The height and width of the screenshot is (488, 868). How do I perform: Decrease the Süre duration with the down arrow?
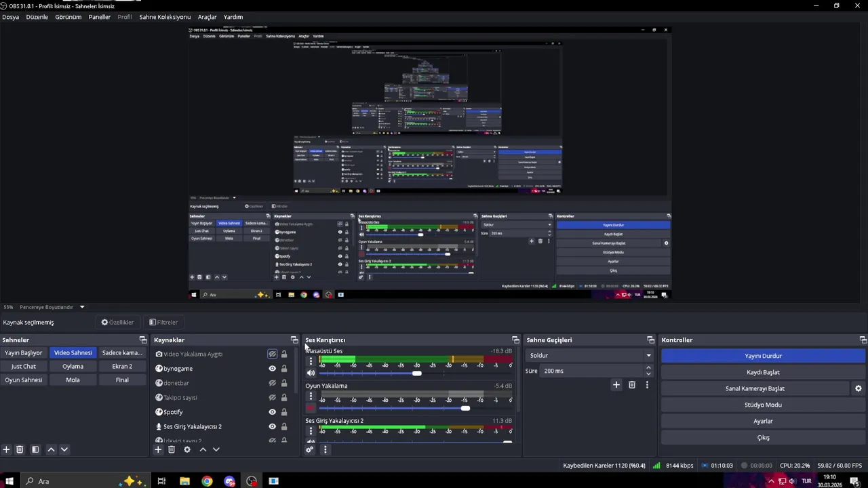click(x=648, y=373)
